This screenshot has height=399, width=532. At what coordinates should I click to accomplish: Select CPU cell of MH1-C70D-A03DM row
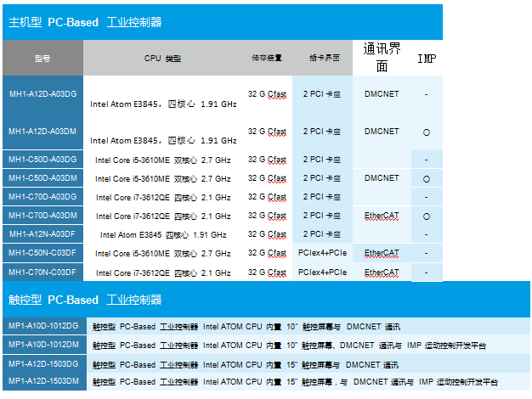tap(163, 216)
